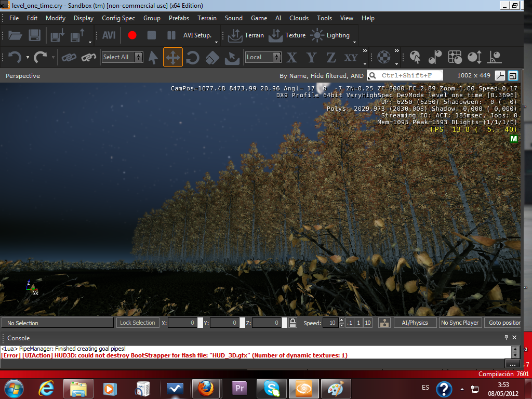Click the sphere with ruler angle icon
532x399 pixels.
(x=495, y=57)
